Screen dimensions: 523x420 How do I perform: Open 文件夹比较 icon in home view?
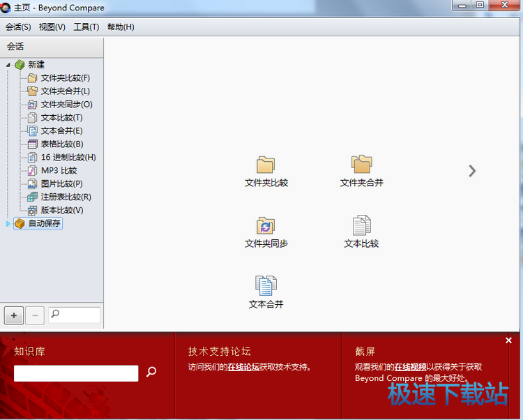(x=266, y=172)
